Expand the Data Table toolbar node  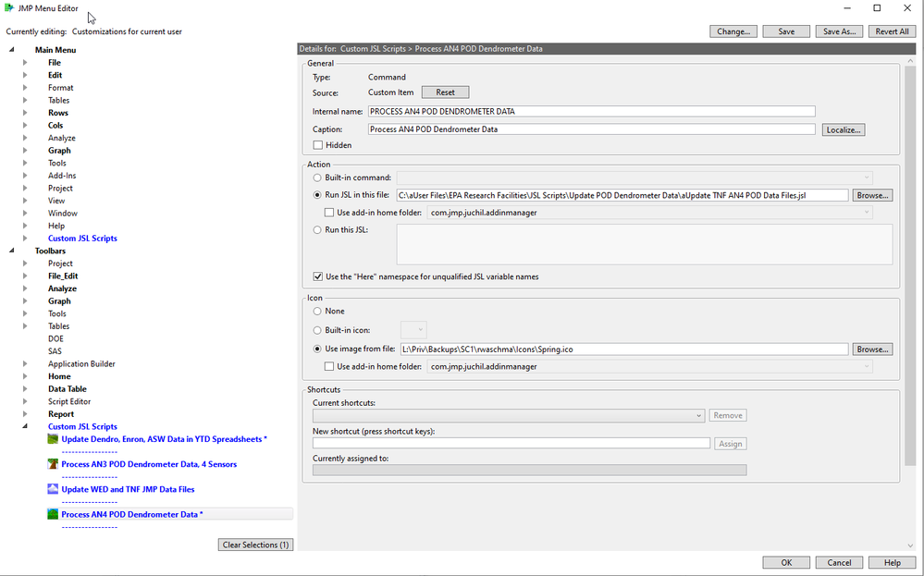click(x=25, y=388)
